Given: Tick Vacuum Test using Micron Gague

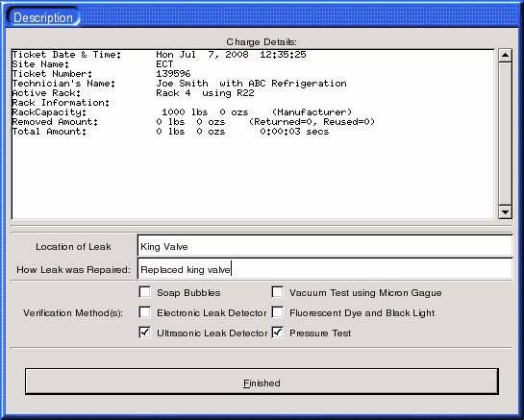Looking at the screenshot, I should click(x=277, y=292).
